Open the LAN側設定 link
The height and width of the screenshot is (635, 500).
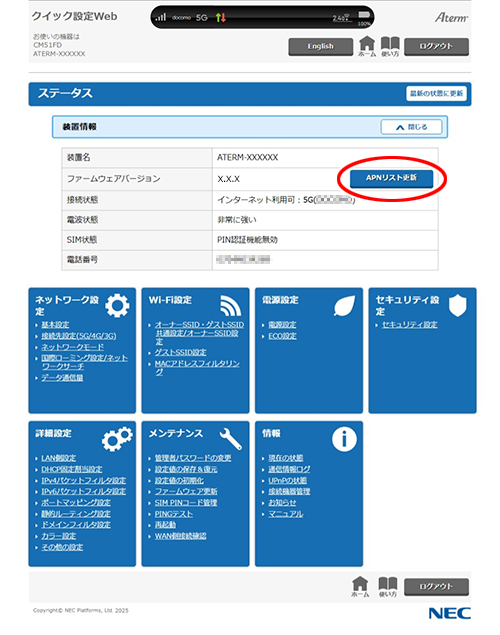(x=59, y=458)
